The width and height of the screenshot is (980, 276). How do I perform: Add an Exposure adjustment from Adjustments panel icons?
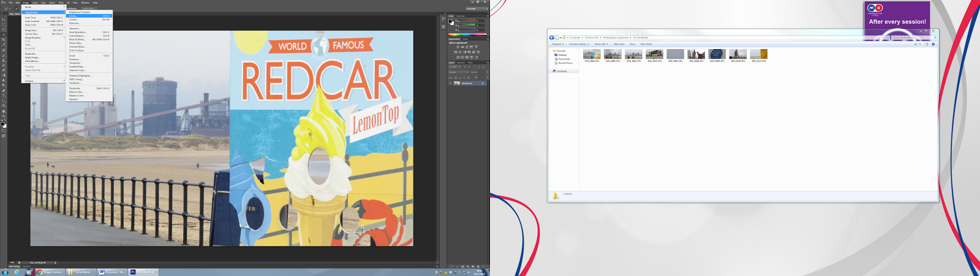click(x=472, y=47)
